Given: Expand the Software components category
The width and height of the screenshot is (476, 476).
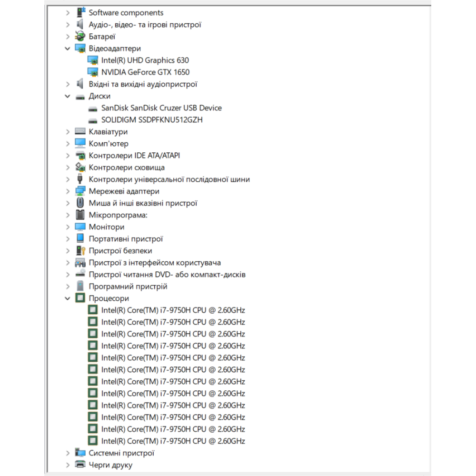Looking at the screenshot, I should click(x=68, y=13).
